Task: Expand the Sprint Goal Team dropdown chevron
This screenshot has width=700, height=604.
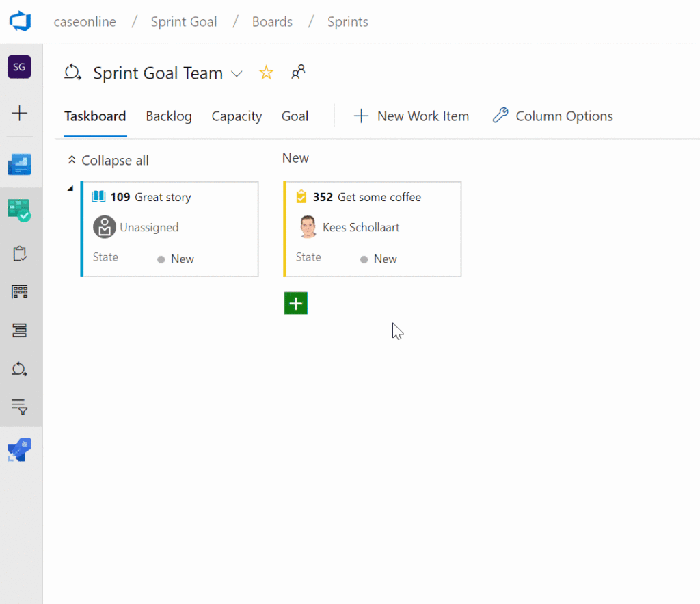Action: [x=237, y=74]
